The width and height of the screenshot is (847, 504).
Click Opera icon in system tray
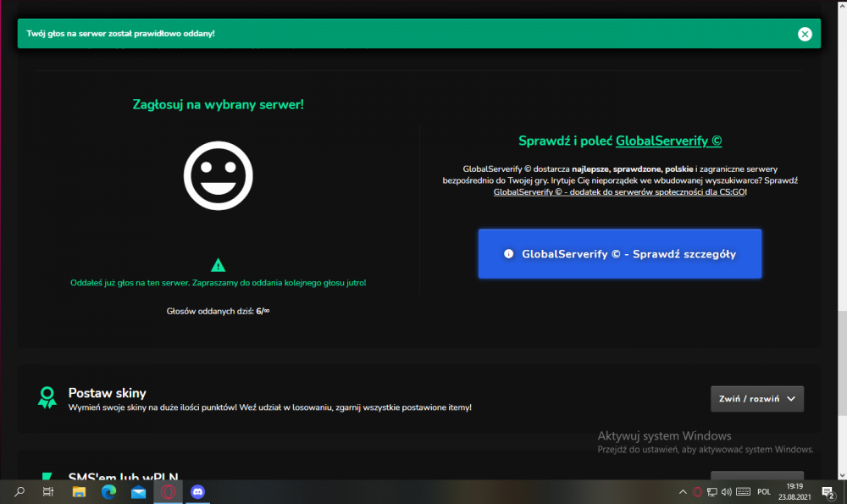(x=697, y=491)
